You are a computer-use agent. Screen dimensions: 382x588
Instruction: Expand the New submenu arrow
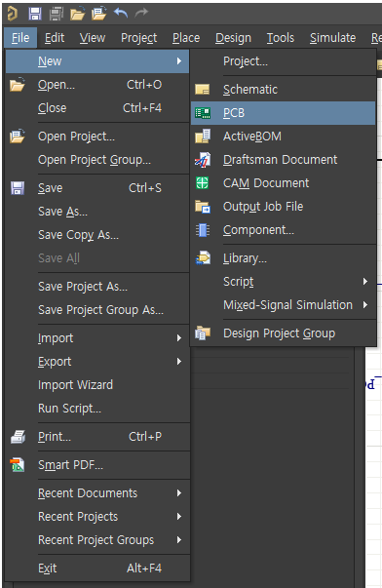(179, 61)
